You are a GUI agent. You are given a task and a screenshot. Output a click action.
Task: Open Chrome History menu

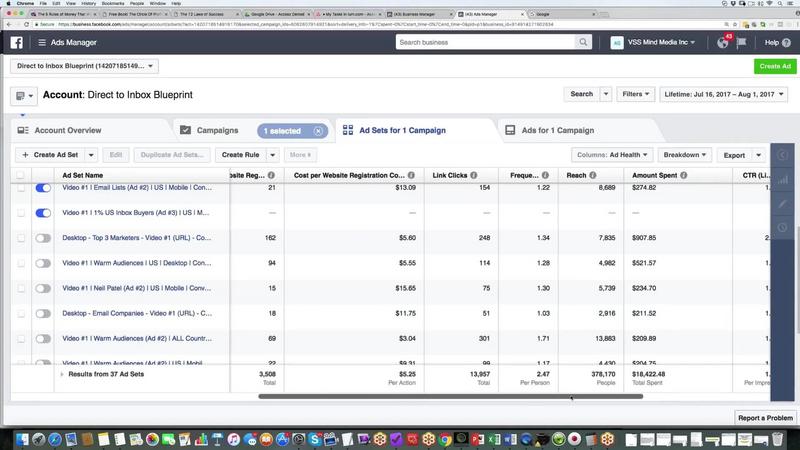click(88, 3)
